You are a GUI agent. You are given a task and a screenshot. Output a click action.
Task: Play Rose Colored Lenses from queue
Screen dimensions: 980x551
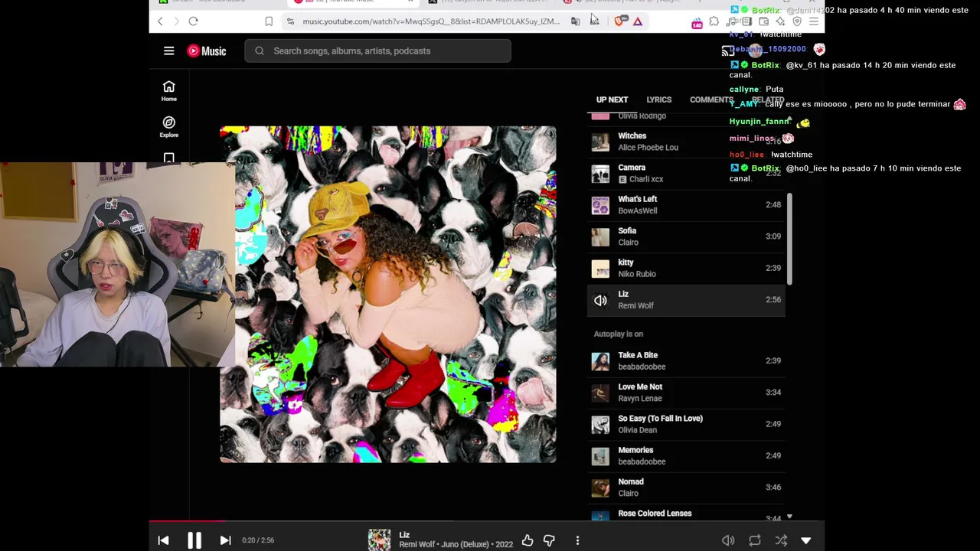(x=686, y=514)
